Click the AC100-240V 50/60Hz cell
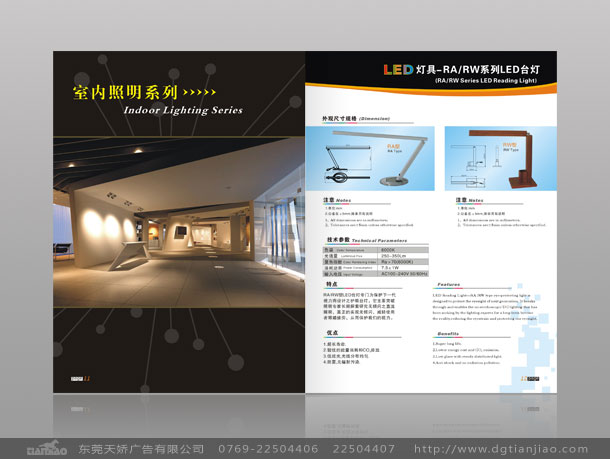610x459 pixels. point(403,274)
